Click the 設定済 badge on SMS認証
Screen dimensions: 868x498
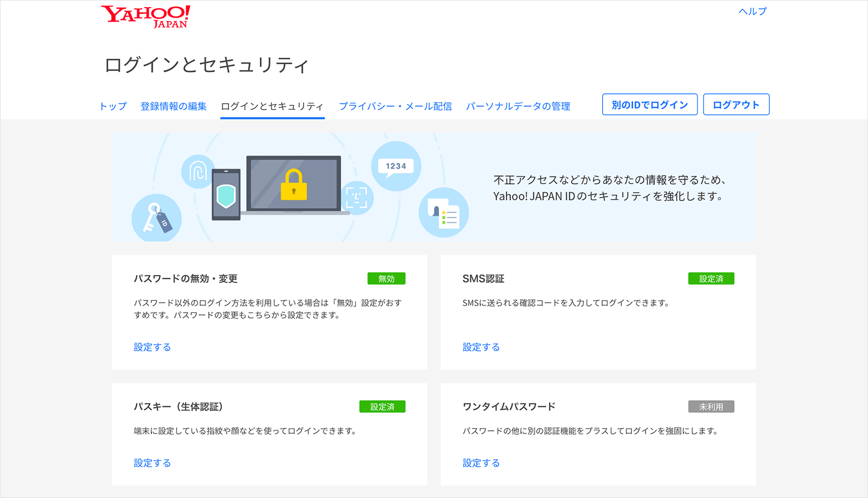[x=711, y=278]
